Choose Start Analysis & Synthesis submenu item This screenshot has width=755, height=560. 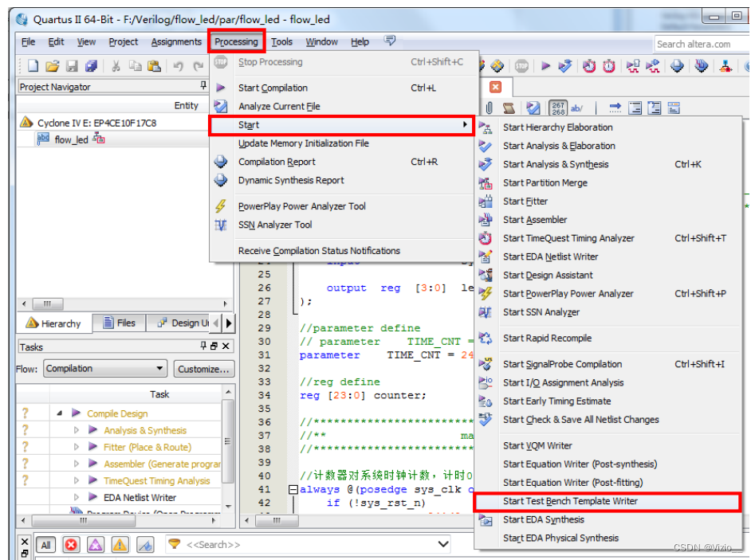pyautogui.click(x=608, y=165)
